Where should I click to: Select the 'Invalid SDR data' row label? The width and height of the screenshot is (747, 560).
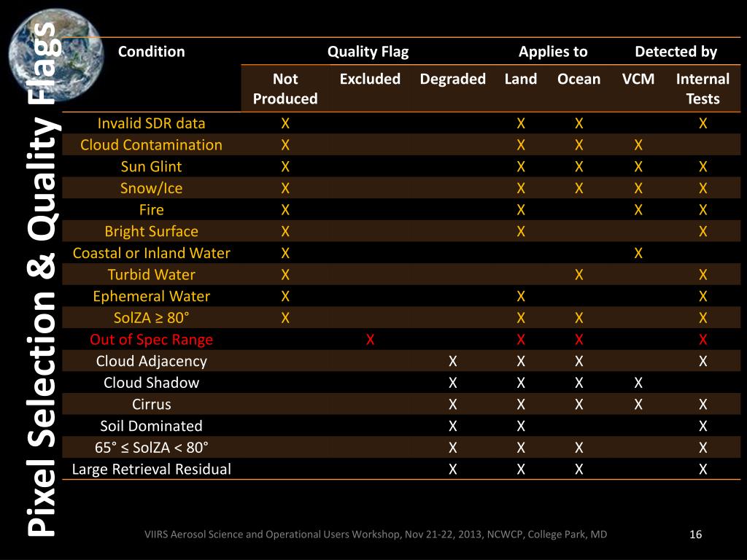(x=152, y=123)
